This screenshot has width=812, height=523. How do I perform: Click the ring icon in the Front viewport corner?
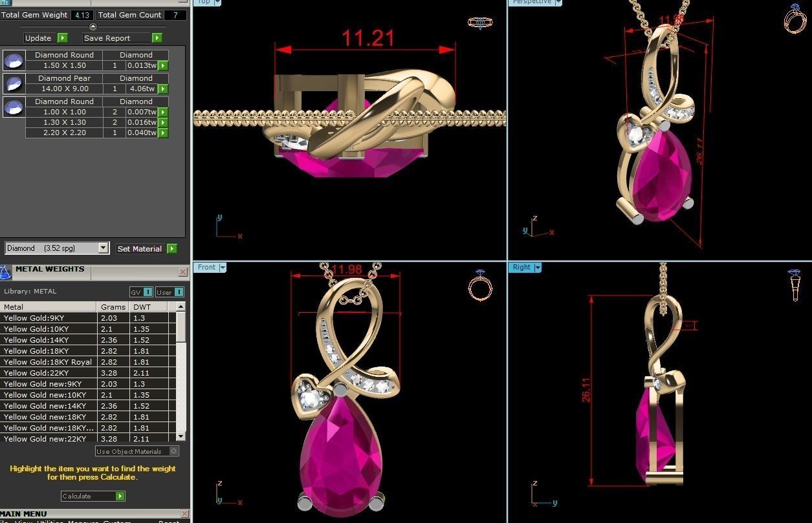click(x=480, y=285)
